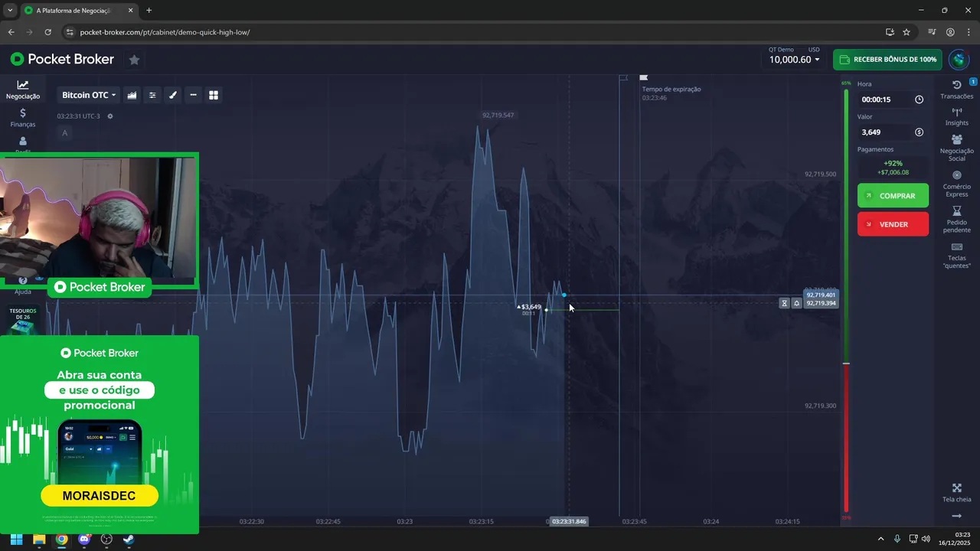
Task: Click the 03:23:31.846 time axis label
Action: tap(568, 521)
